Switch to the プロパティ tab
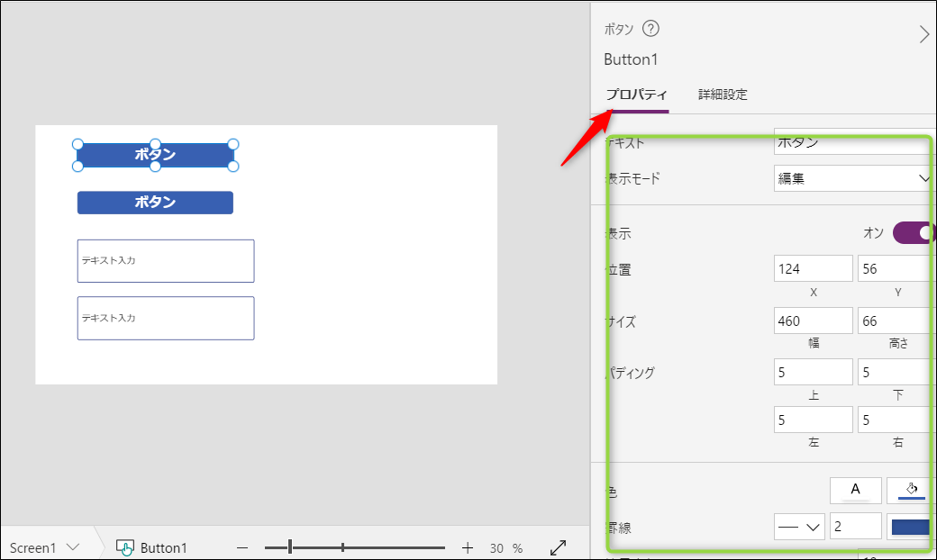937x560 pixels. (x=636, y=95)
